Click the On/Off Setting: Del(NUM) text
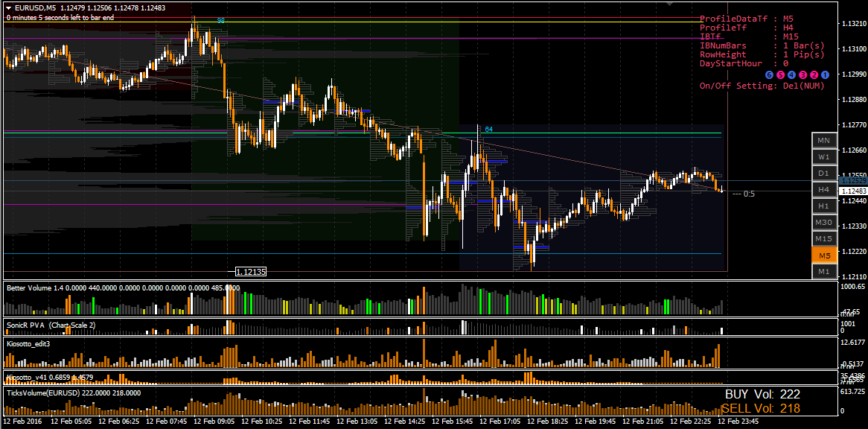 [762, 86]
